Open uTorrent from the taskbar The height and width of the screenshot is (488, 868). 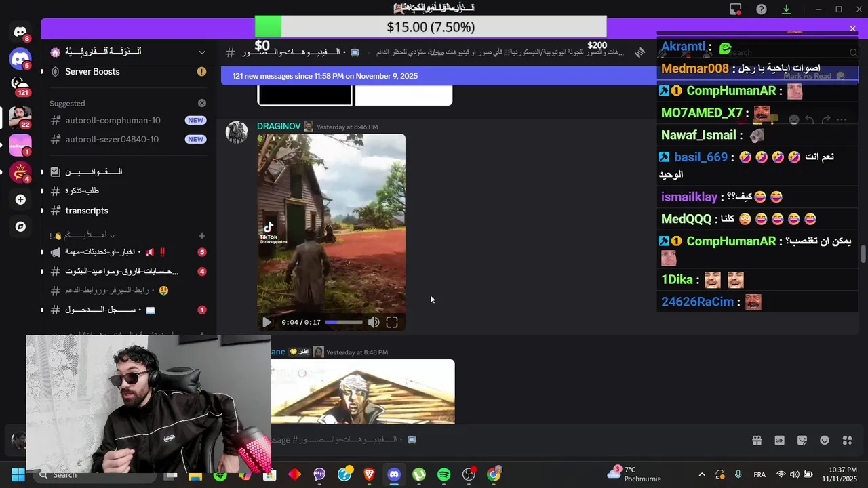(x=419, y=474)
